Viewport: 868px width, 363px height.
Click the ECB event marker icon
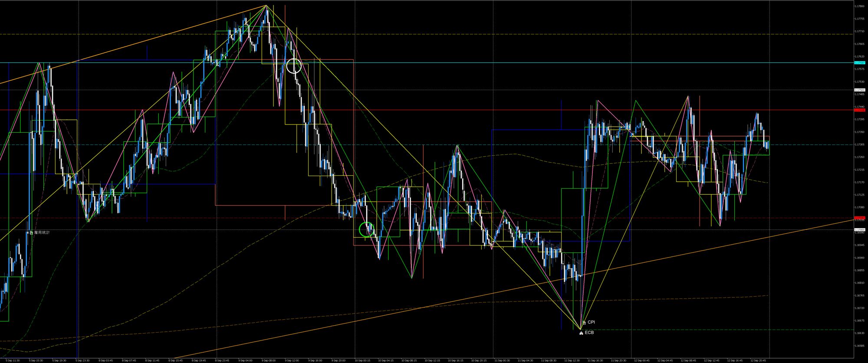pyautogui.click(x=581, y=333)
